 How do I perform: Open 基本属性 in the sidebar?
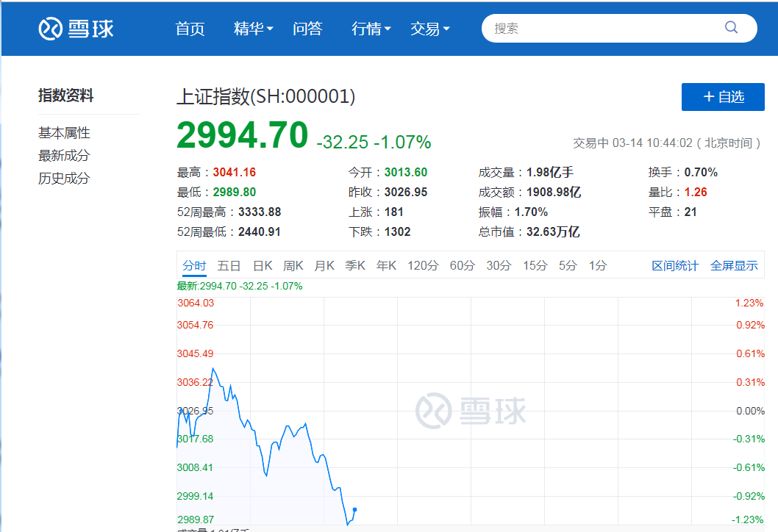coord(64,133)
